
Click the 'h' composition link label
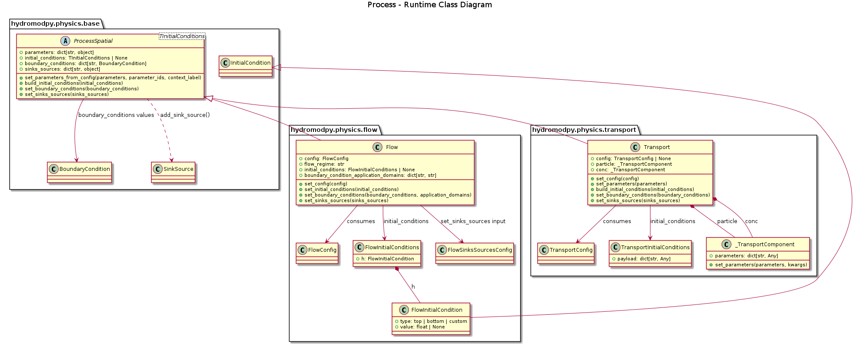pos(413,287)
